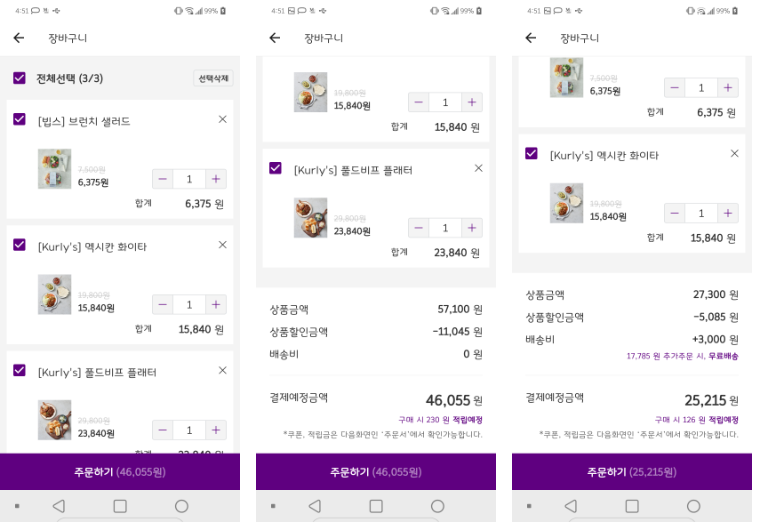Screen dimensions: 758x528
Task: Toggle 풀드비프 플래터 checkbox in middle screen
Action: pos(276,168)
